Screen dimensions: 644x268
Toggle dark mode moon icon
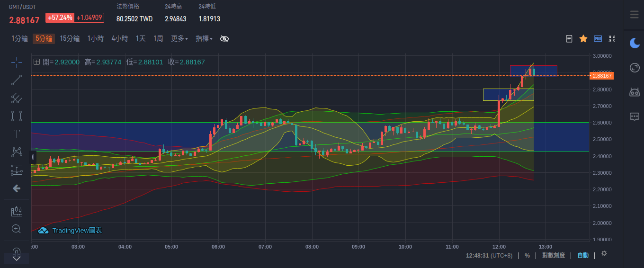pyautogui.click(x=635, y=43)
